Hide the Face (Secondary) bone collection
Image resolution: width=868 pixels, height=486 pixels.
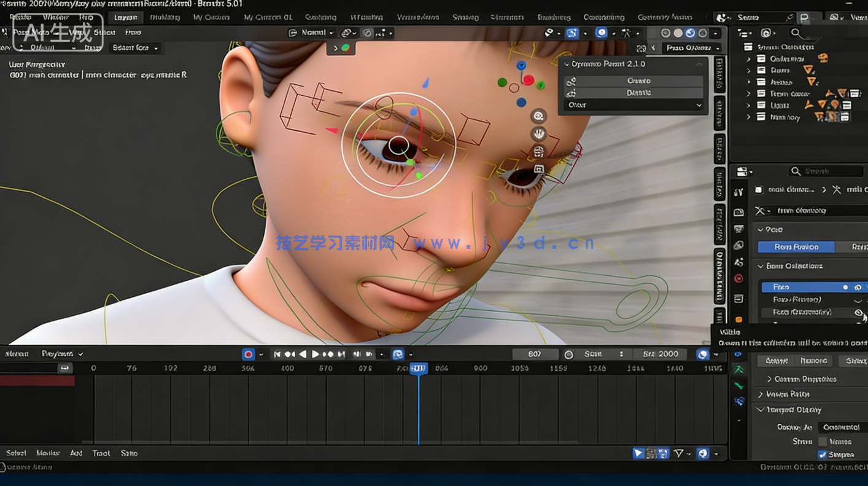pos(859,312)
